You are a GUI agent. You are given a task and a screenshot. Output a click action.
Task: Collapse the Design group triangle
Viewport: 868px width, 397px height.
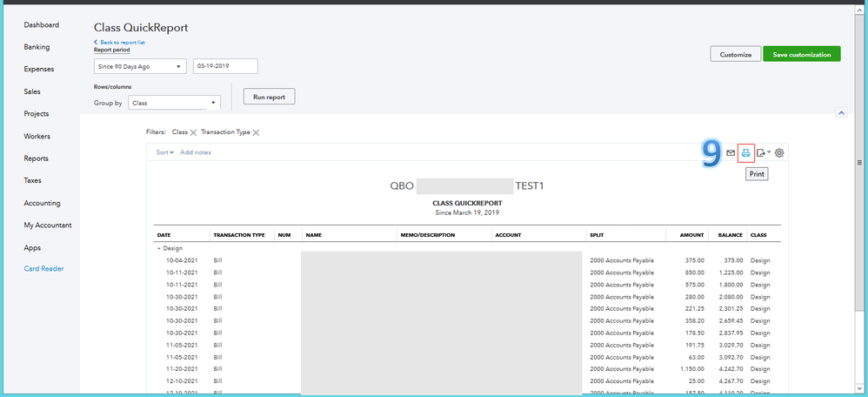[x=159, y=249]
